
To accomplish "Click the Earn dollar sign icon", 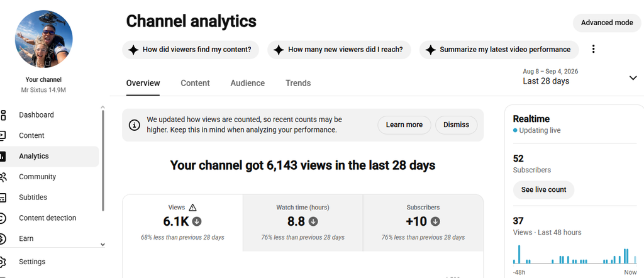I will 3,238.
